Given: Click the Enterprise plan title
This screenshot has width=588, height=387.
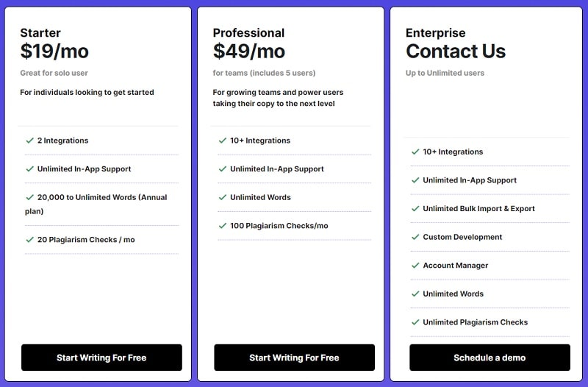Looking at the screenshot, I should point(435,33).
